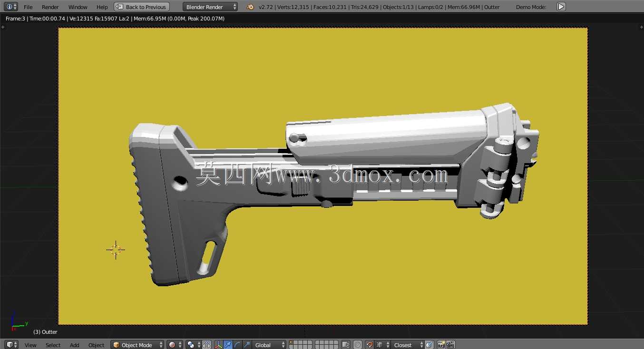Image resolution: width=644 pixels, height=349 pixels.
Task: Select the scale manipulator icon
Action: (246, 345)
